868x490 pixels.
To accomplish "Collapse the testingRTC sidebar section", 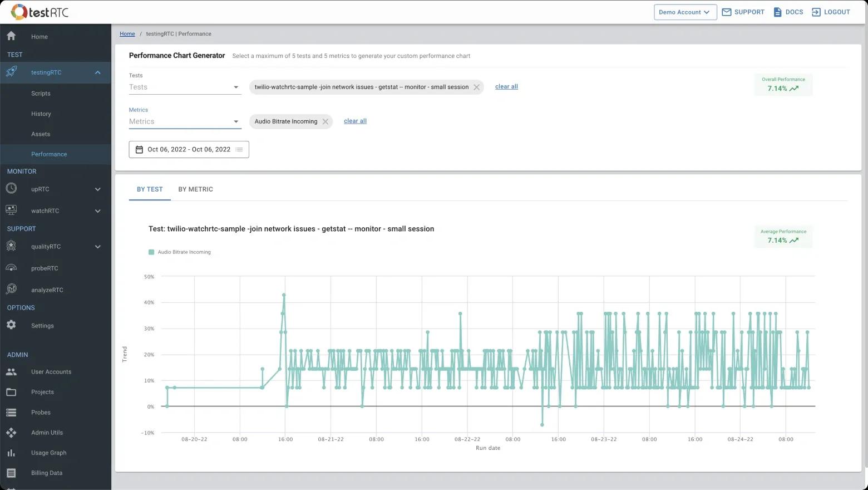I will point(98,72).
